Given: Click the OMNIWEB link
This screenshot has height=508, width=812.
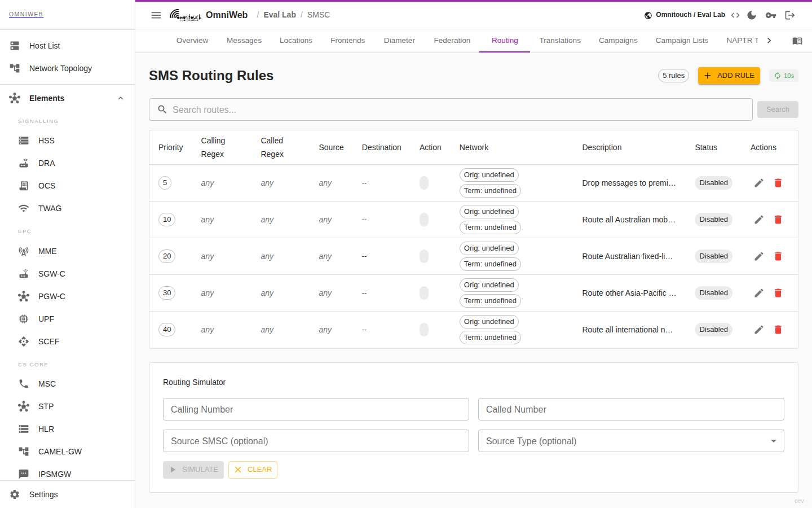Looking at the screenshot, I should pyautogui.click(x=26, y=14).
